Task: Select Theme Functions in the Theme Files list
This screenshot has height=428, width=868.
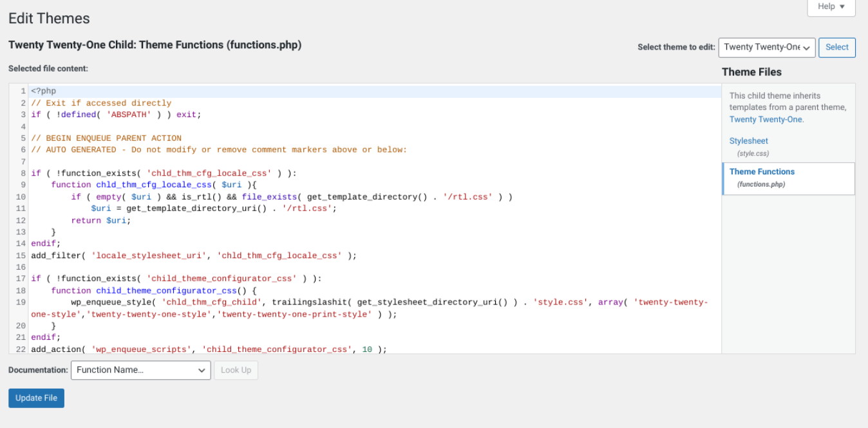Action: point(762,172)
